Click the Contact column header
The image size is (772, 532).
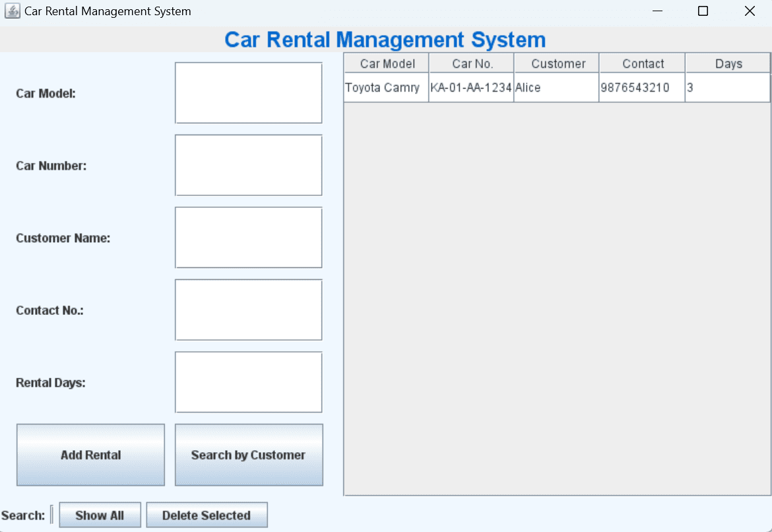tap(641, 63)
